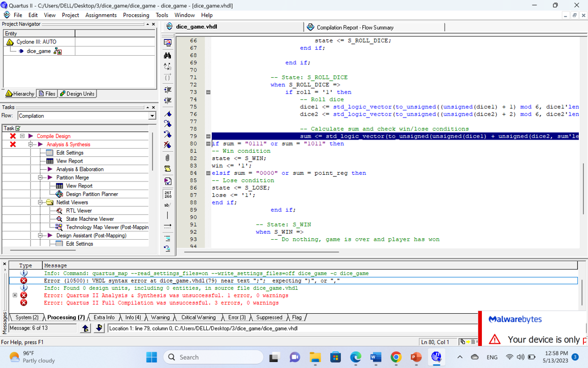The height and width of the screenshot is (368, 588).
Task: Collapse code fold marker at line 73
Action: pyautogui.click(x=208, y=93)
